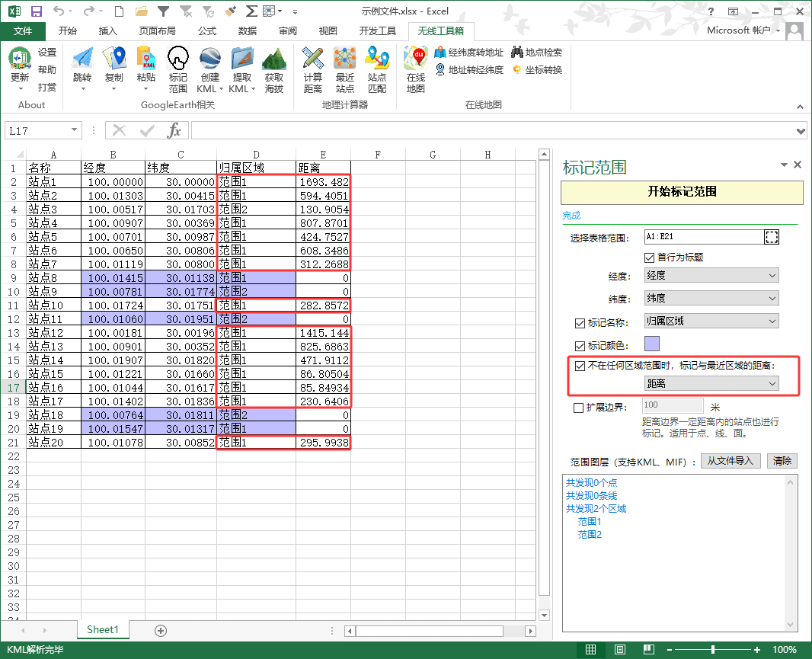Click the zoom slider handle
This screenshot has height=659, width=812.
(x=713, y=650)
